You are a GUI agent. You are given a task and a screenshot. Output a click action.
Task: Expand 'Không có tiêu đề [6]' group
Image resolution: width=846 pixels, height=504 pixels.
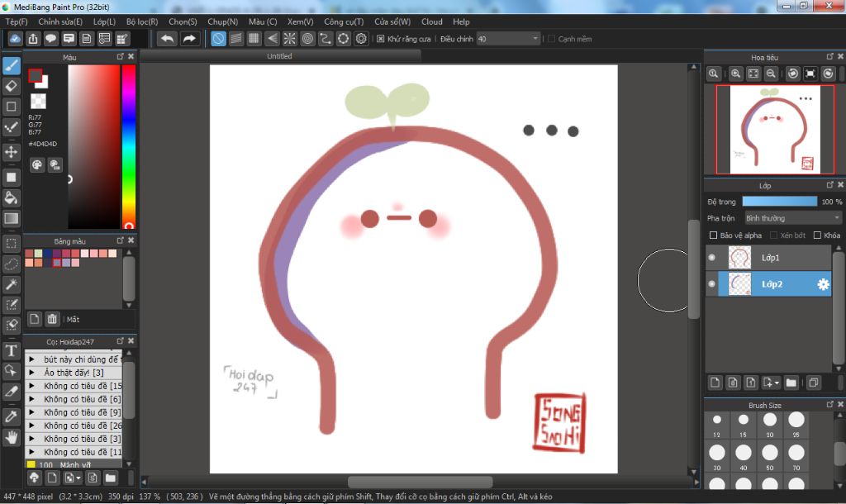pos(32,399)
